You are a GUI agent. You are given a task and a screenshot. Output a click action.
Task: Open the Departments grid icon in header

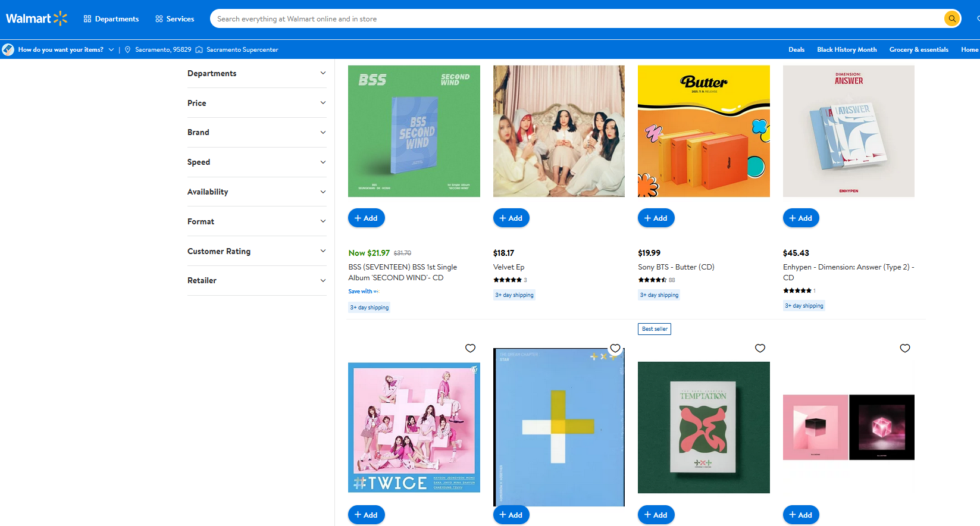(x=87, y=19)
